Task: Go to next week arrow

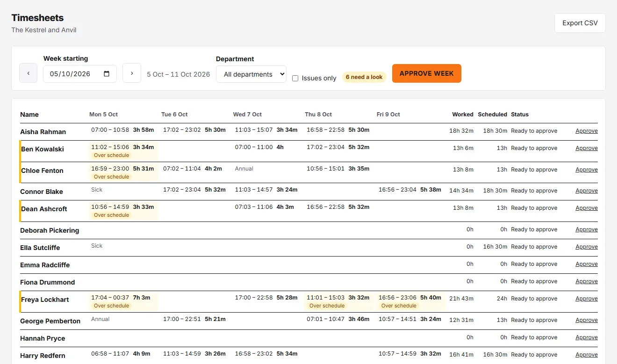Action: [x=132, y=73]
